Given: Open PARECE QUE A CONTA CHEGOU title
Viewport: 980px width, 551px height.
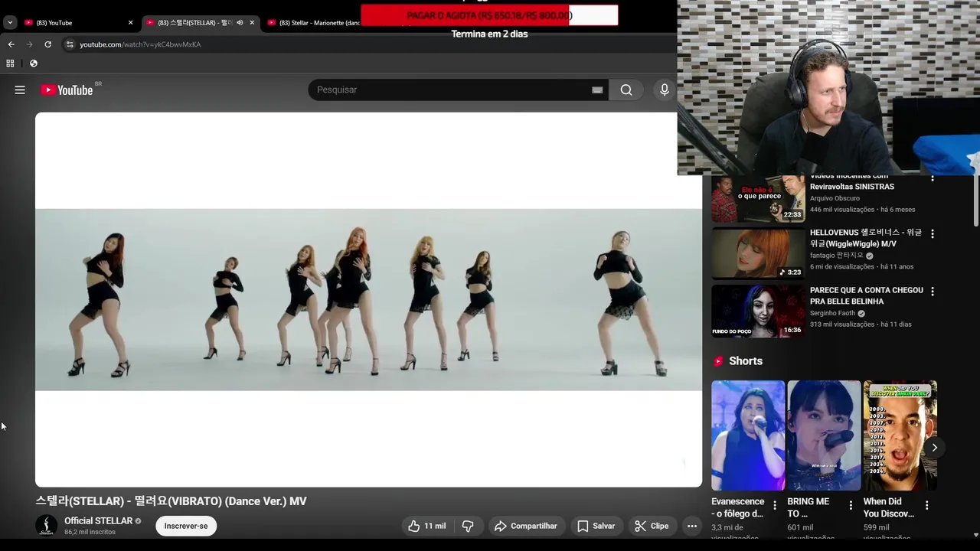Looking at the screenshot, I should (x=867, y=296).
